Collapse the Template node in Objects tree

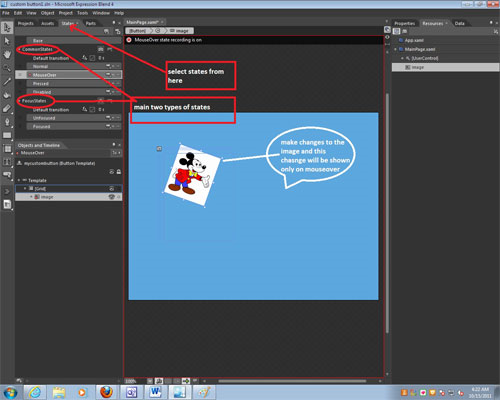pyautogui.click(x=19, y=180)
